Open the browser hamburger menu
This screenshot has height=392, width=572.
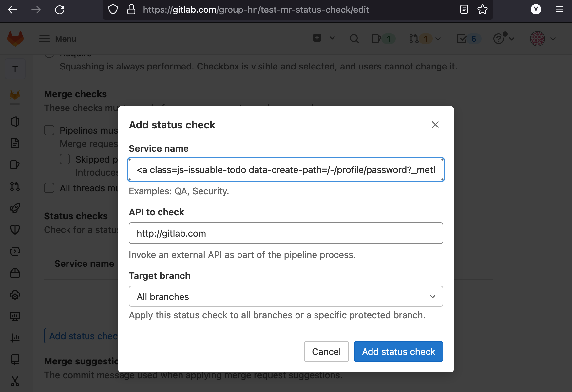[560, 10]
